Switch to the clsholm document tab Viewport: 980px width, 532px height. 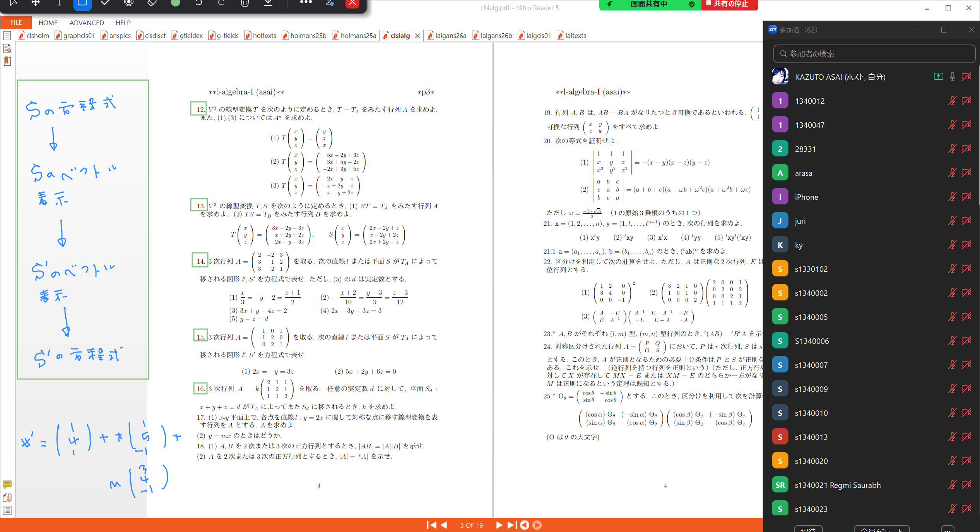coord(34,36)
